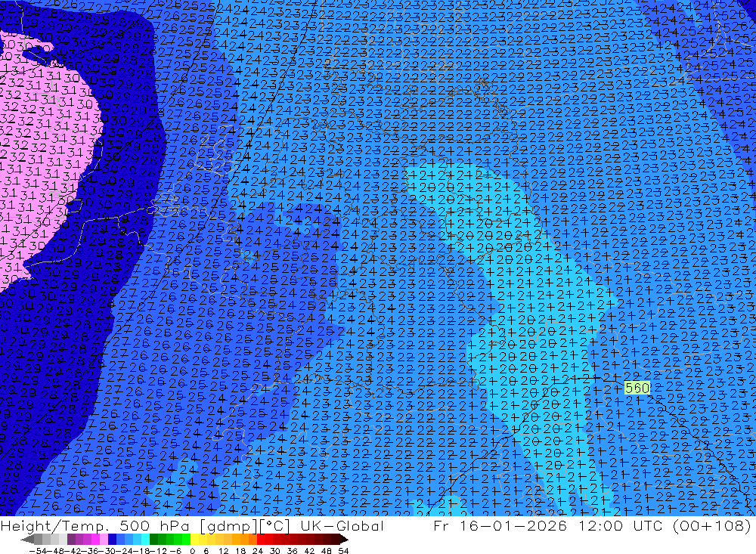Click the yellow legend swatch at 0
This screenshot has height=554, width=756.
(x=194, y=539)
